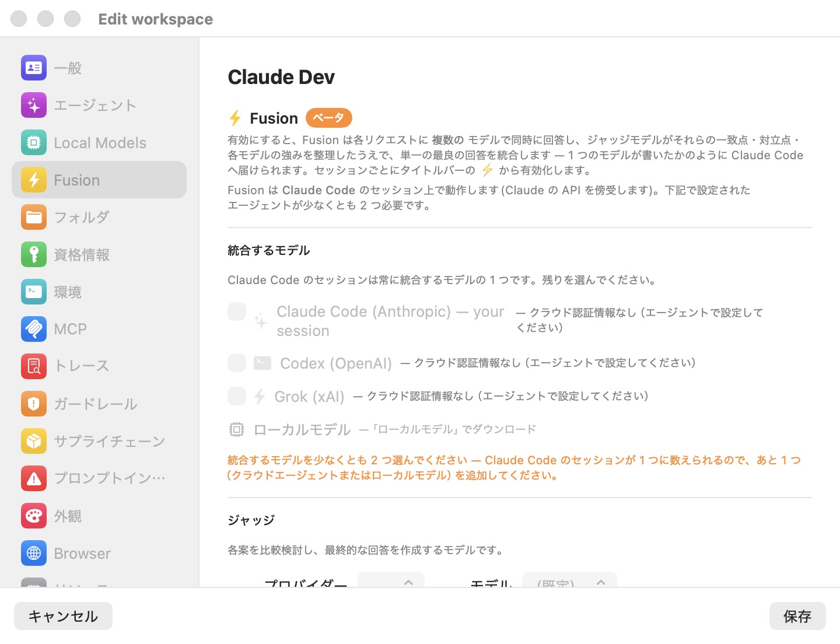Click the Claude Code sparkle icon
This screenshot has width=840, height=644.
tap(261, 321)
